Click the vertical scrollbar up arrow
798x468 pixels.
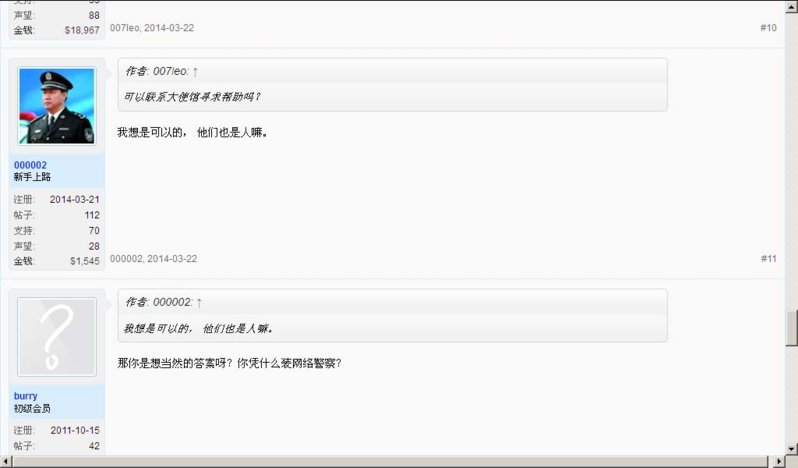791,7
